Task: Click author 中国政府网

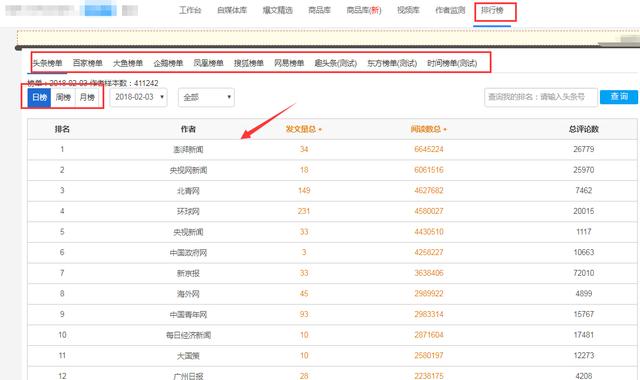Action: [x=188, y=253]
